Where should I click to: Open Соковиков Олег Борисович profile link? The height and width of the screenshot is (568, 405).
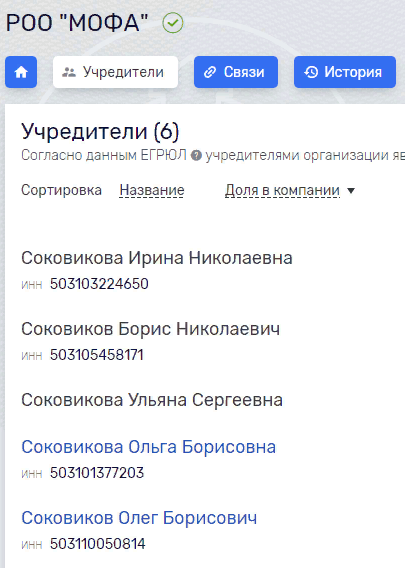139,518
